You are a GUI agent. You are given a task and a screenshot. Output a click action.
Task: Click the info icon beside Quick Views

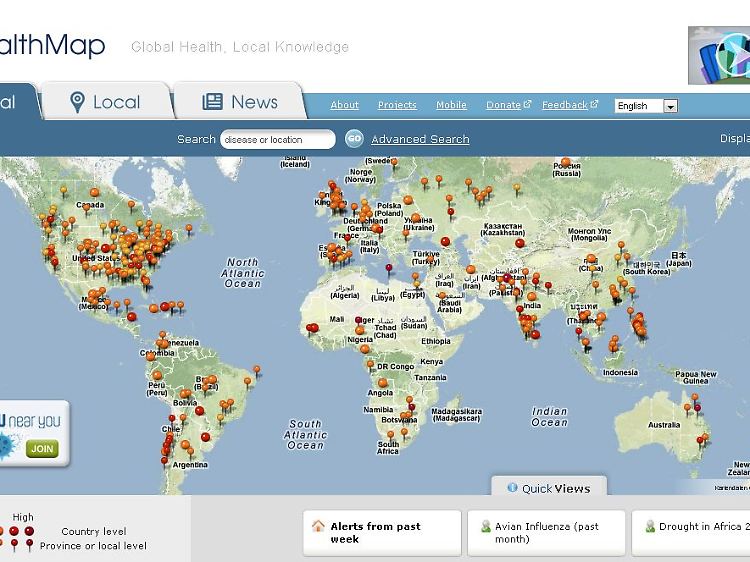point(512,487)
